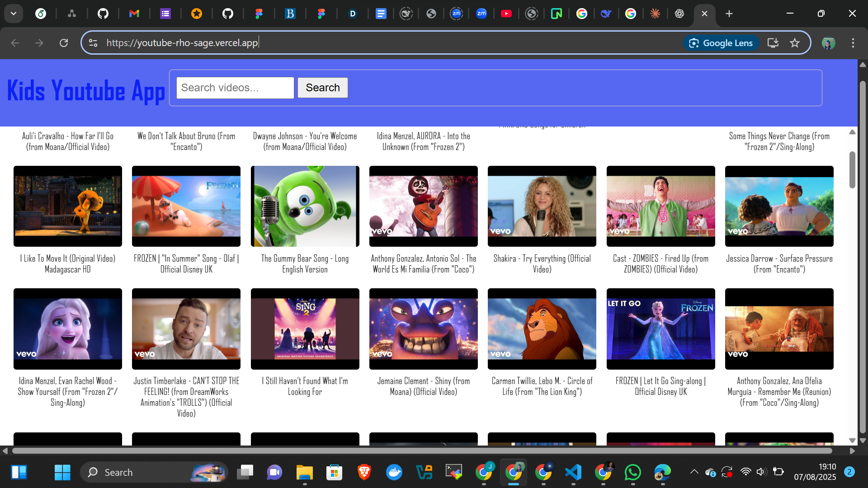Open Shakira Try Everything video thumbnail
868x488 pixels.
(x=542, y=206)
